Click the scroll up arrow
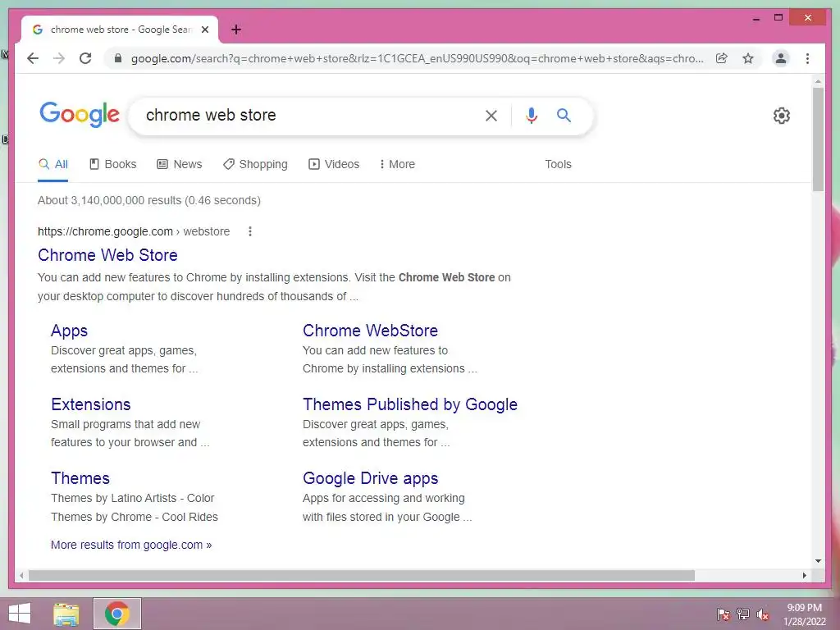 coord(818,81)
